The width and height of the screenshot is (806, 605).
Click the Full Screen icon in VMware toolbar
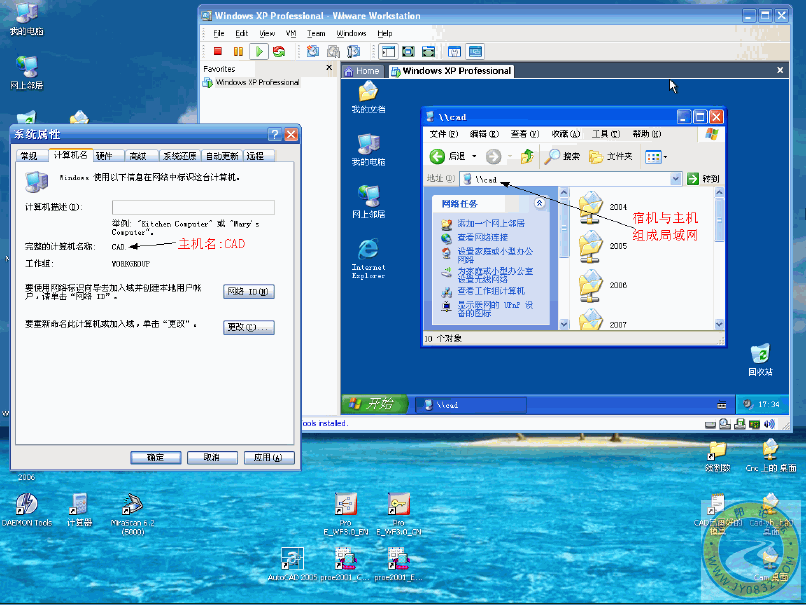(408, 51)
